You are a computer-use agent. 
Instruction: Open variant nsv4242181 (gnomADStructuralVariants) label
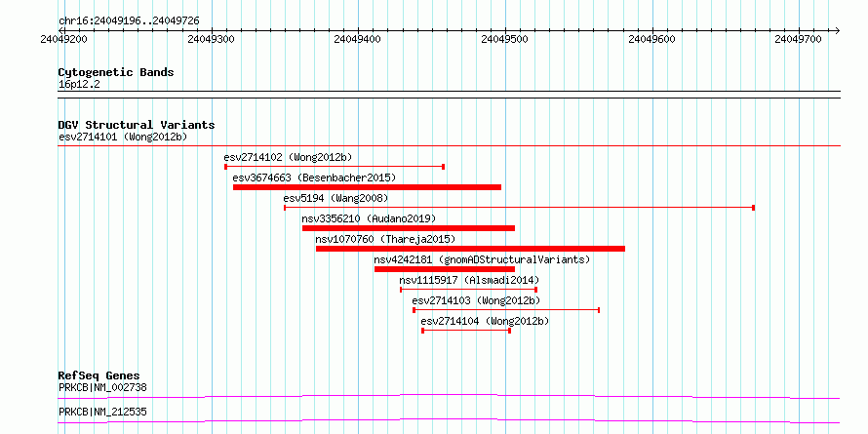tap(482, 259)
